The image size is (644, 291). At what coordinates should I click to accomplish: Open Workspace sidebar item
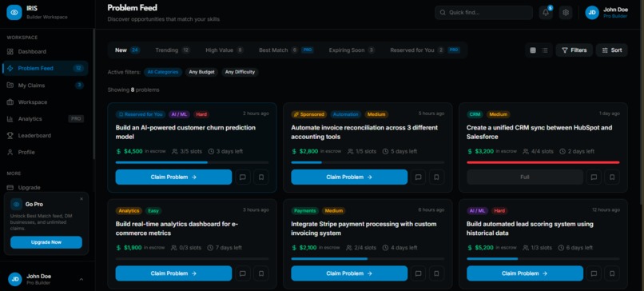coord(46,102)
